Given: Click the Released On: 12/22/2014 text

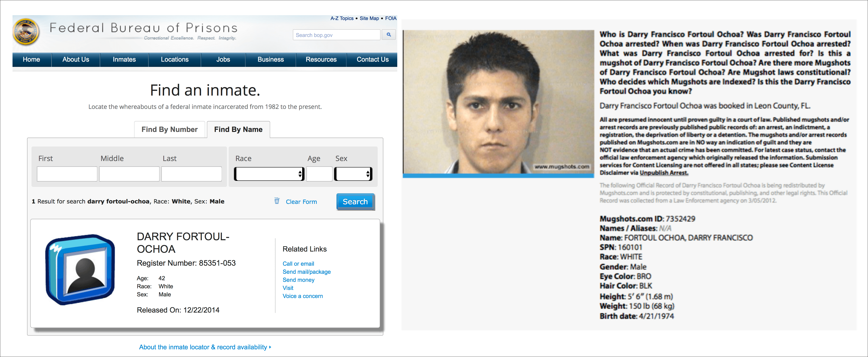Looking at the screenshot, I should tap(178, 310).
